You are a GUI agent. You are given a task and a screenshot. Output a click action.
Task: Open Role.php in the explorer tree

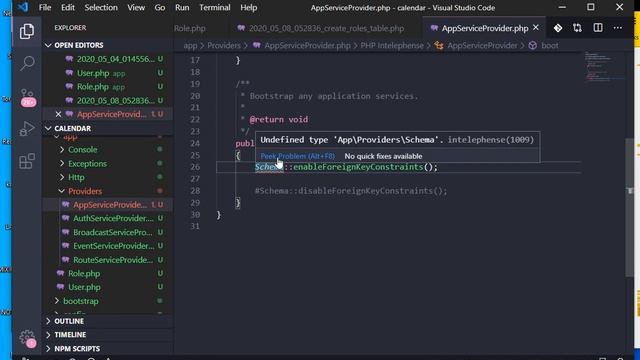(84, 273)
